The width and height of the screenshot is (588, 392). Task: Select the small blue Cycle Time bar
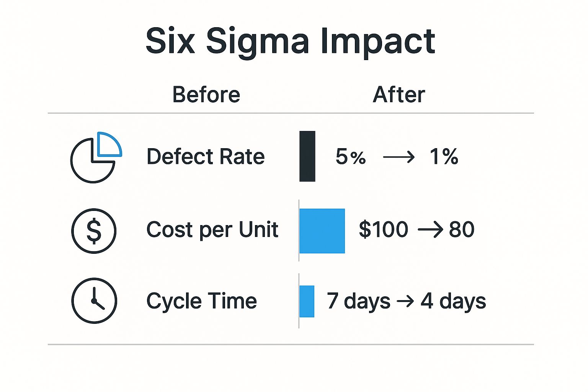point(307,301)
